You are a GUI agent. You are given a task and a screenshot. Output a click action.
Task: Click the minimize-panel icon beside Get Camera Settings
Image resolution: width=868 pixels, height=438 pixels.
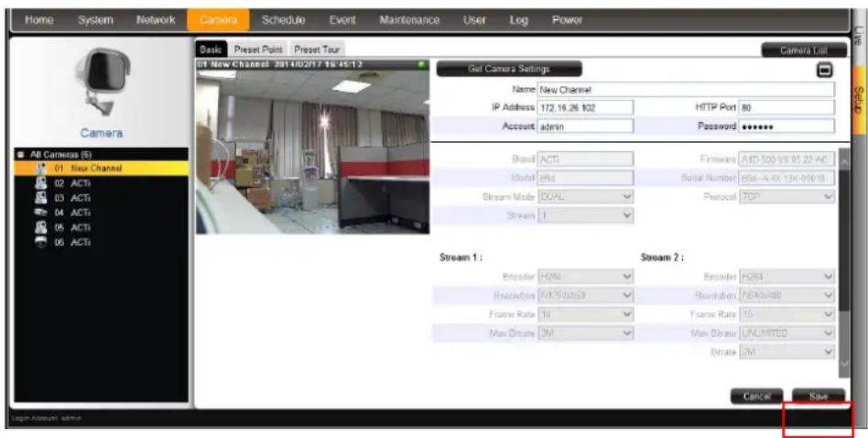click(x=825, y=70)
